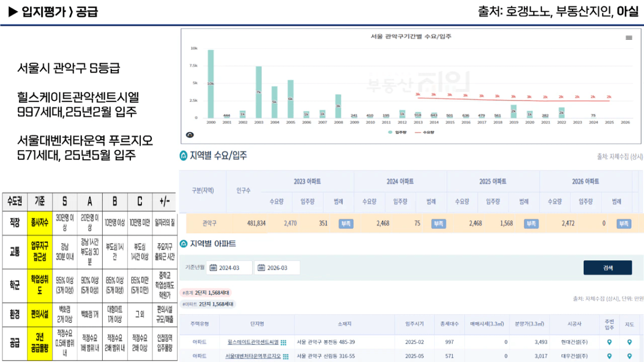Click the 부족 badge under 2025 아파트
The width and height of the screenshot is (644, 362).
531,223
